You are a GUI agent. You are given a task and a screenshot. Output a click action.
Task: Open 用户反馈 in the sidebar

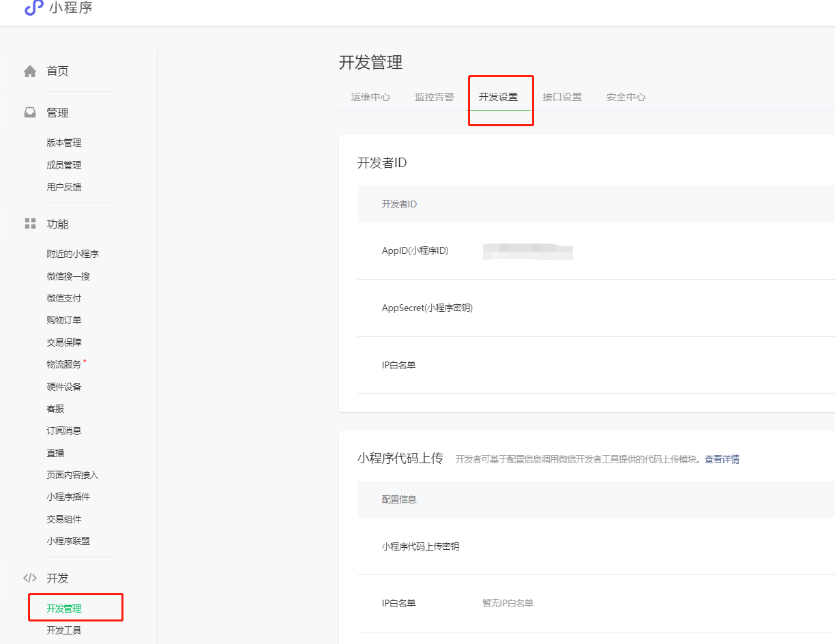coord(64,187)
